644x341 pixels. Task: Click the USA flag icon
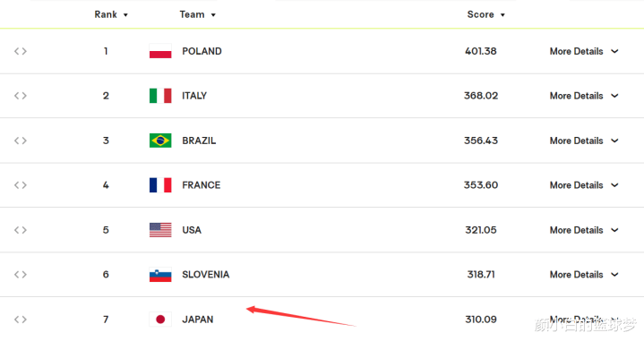coord(160,230)
